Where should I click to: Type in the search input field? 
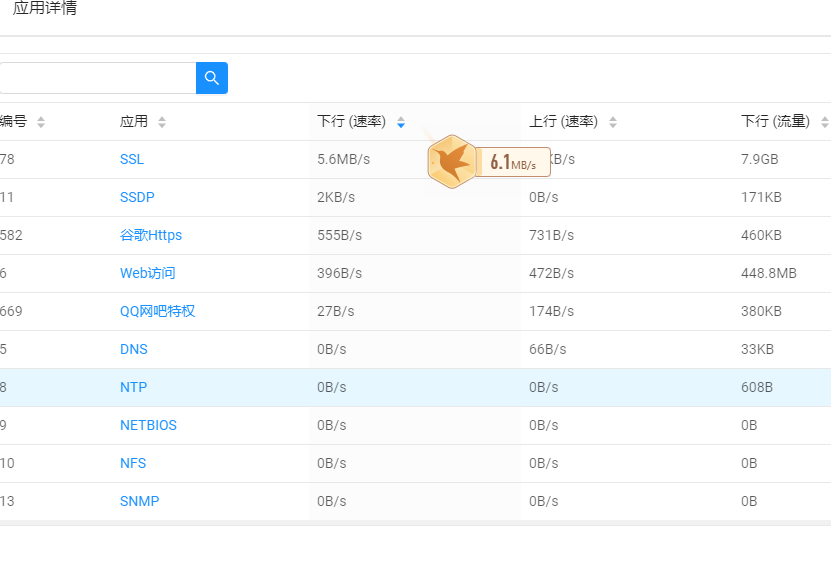click(97, 78)
